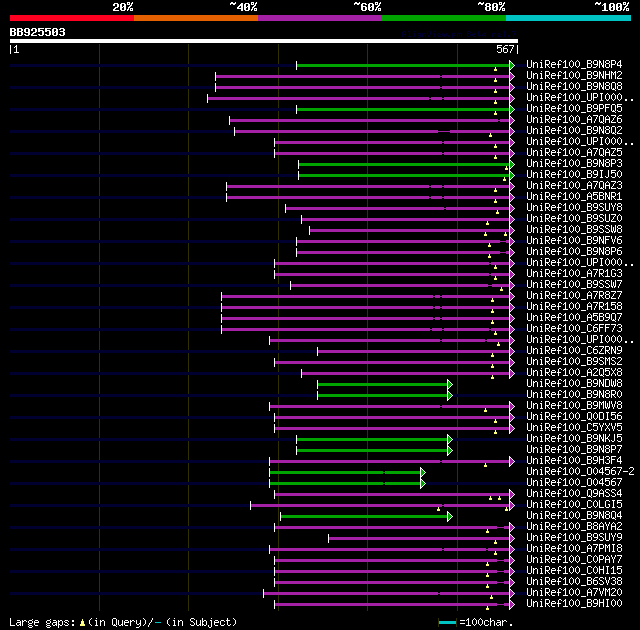Select the UniRef100_A7R158 label
The image size is (640, 630).
pos(574,307)
